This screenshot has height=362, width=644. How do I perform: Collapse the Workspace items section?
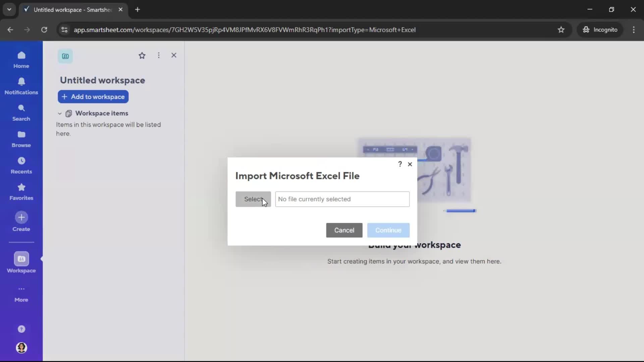[59, 114]
